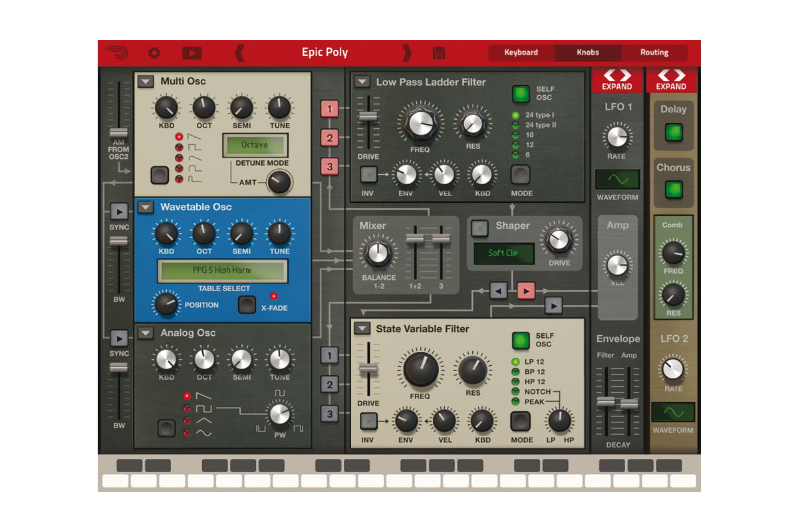Toggle Delay effect on/off
The image size is (798, 532).
(674, 132)
